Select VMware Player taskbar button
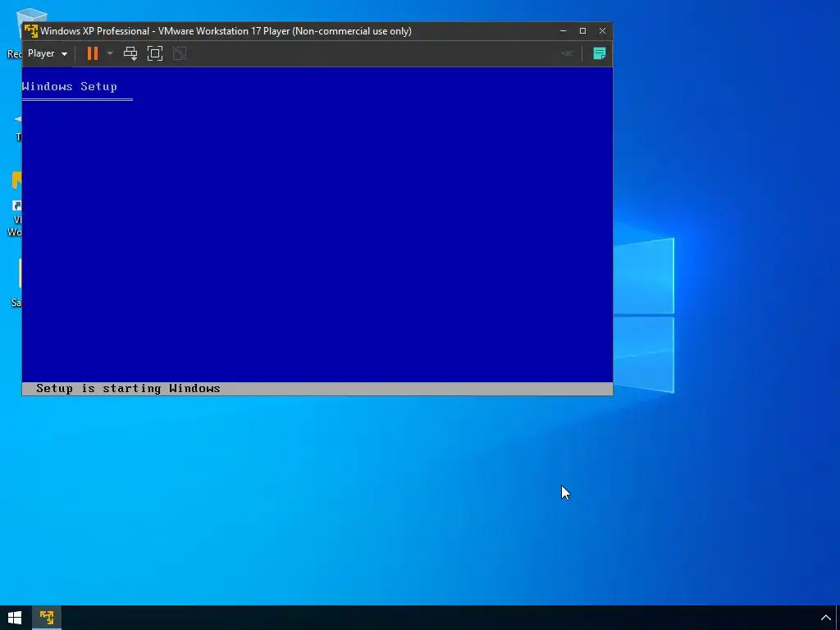Screen dimensions: 840x630 pyautogui.click(x=47, y=618)
